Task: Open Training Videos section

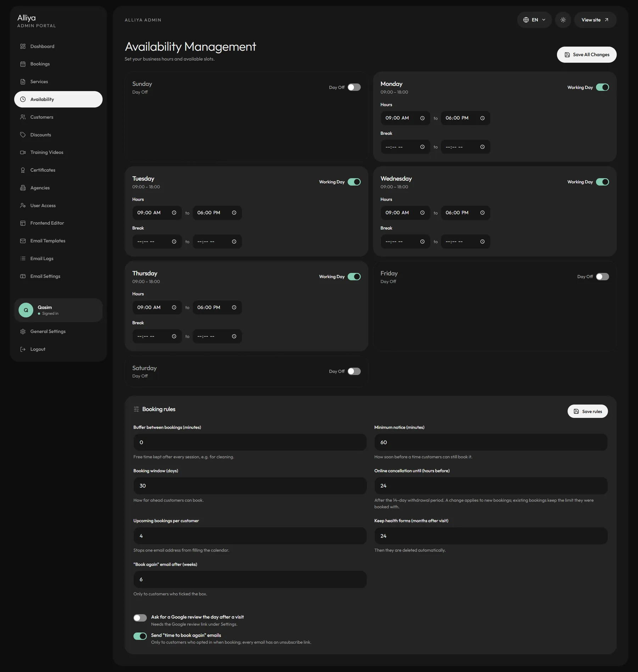Action: click(x=58, y=152)
